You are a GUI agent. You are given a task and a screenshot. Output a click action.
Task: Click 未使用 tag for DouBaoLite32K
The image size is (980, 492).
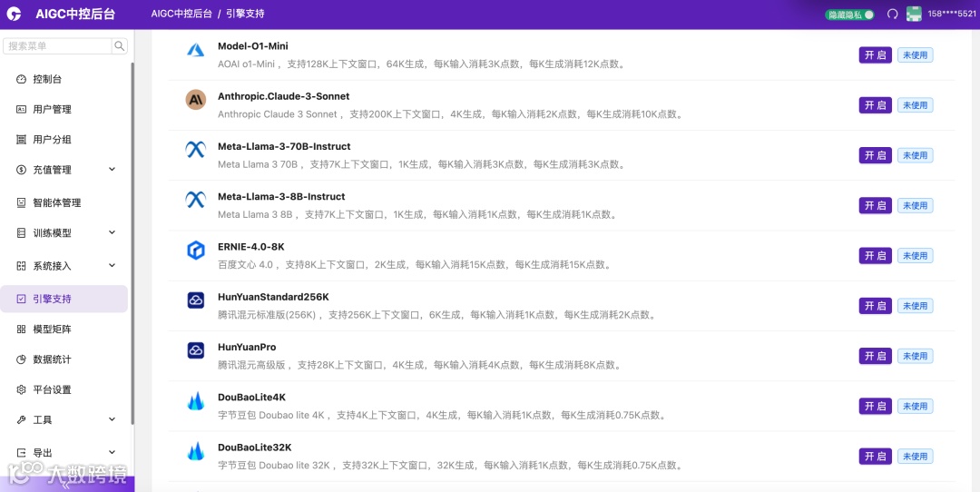point(915,457)
